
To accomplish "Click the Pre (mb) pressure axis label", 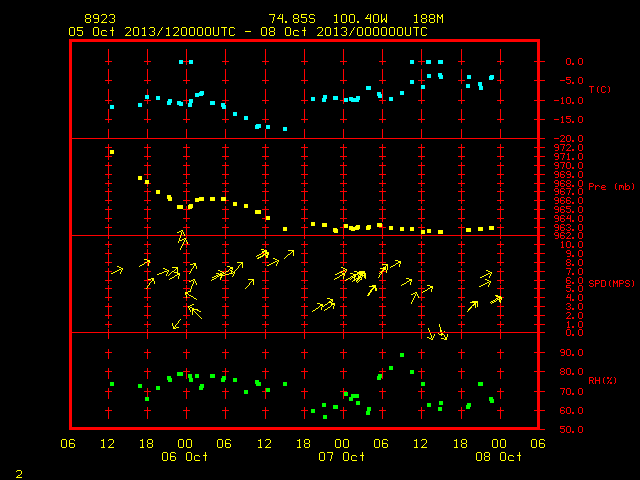I will coord(611,187).
